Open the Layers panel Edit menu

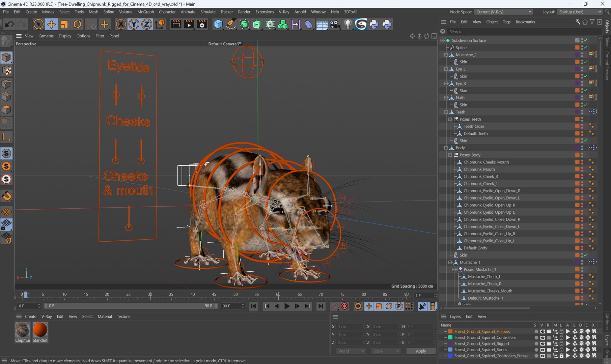469,316
